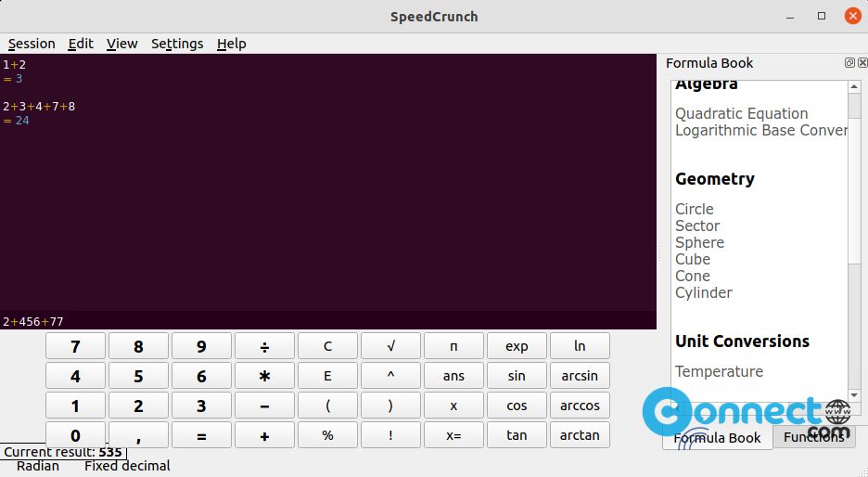This screenshot has height=477, width=868.
Task: Click the arctan function key
Action: [x=581, y=435]
